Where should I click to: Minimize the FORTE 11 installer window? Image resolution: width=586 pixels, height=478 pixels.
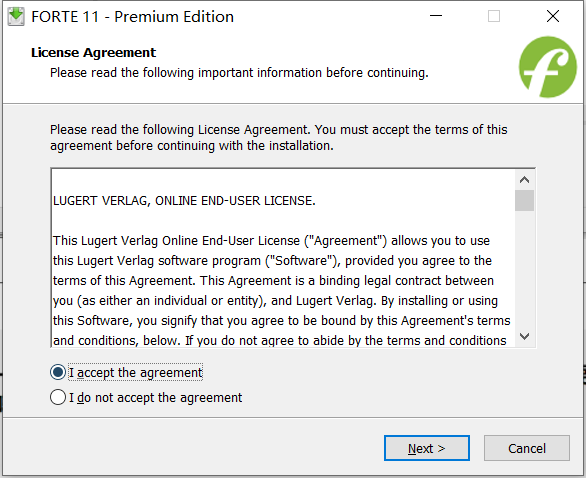[x=436, y=16]
